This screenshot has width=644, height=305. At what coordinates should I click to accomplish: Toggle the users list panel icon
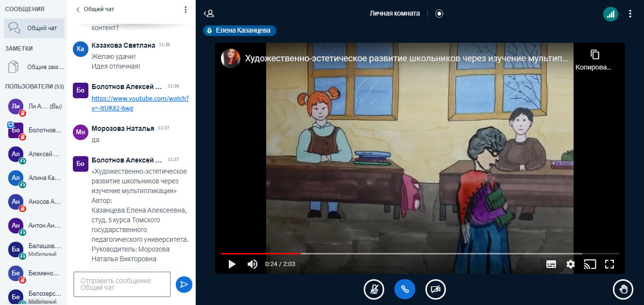pyautogui.click(x=209, y=14)
